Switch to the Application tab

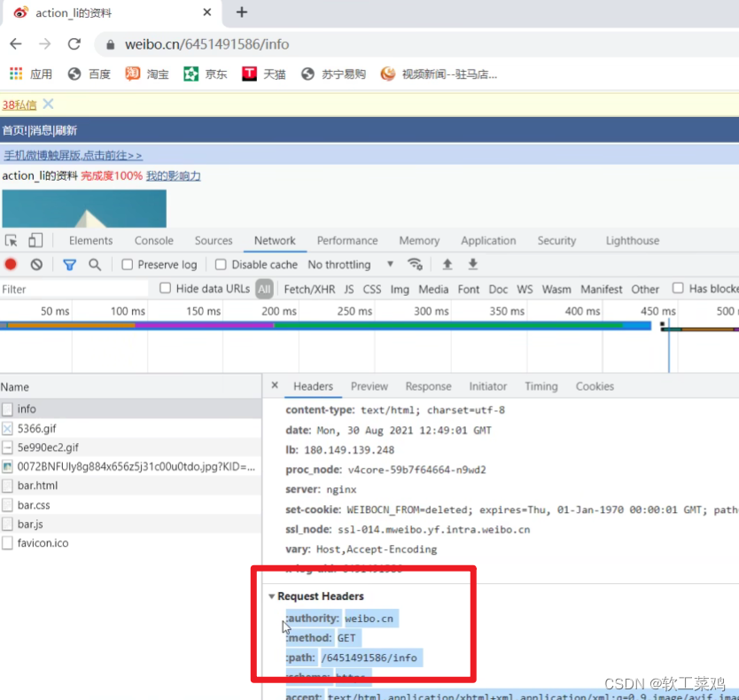tap(488, 240)
